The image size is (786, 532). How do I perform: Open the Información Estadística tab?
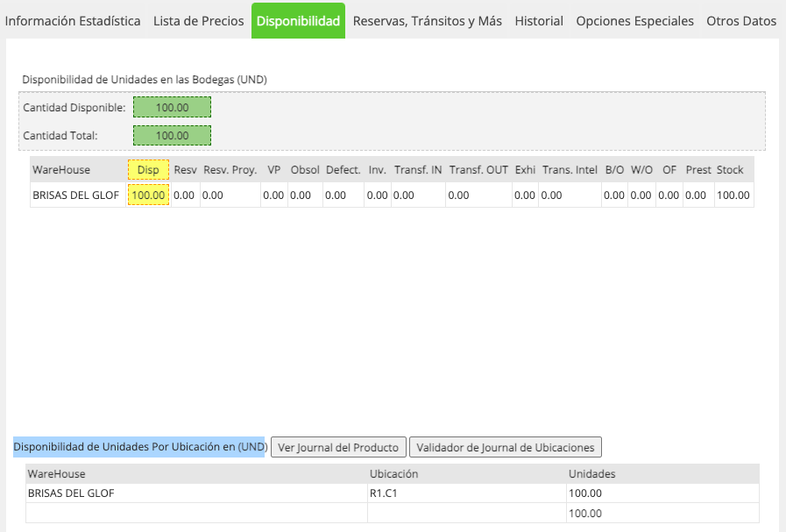point(73,21)
